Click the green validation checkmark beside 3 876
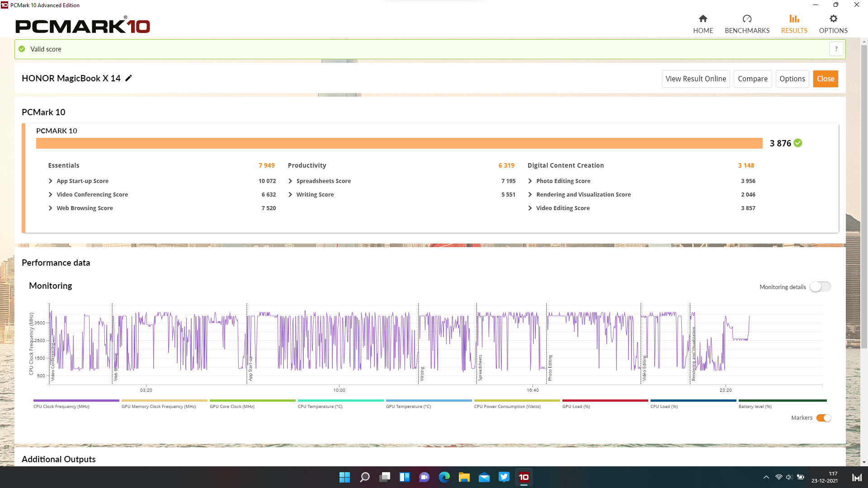 (798, 143)
